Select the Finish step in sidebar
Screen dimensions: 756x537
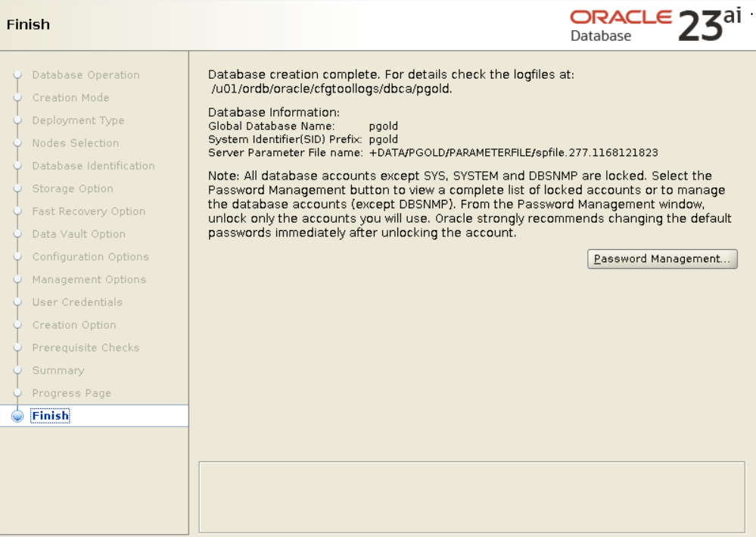coord(50,415)
